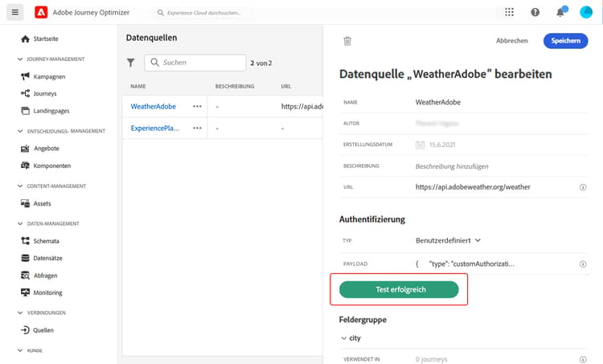Collapse the Content-Management section
The image size is (603, 364).
tap(20, 186)
